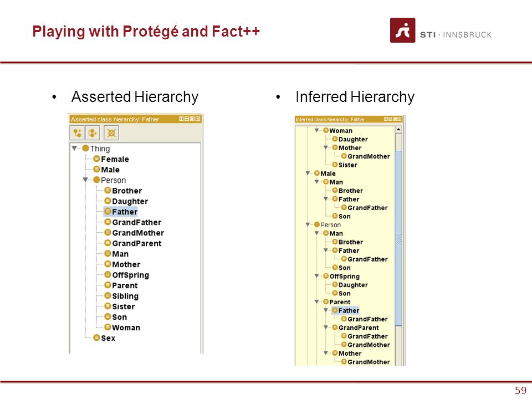Click the icon beside Female class
The width and height of the screenshot is (532, 399).
pyautogui.click(x=96, y=159)
